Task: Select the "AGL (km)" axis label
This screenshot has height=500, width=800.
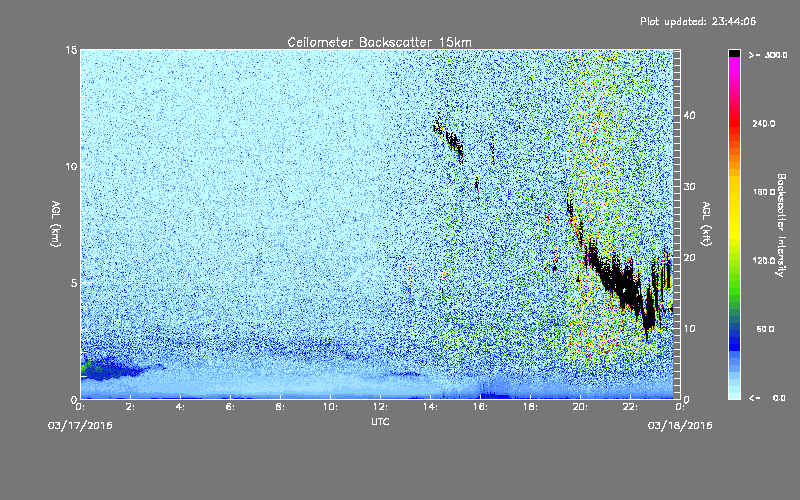Action: [x=56, y=224]
